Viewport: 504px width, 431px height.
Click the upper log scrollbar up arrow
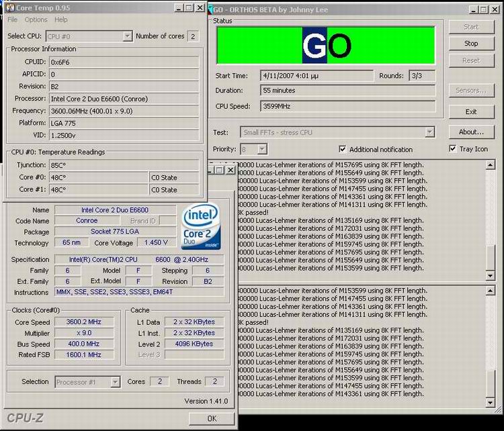[490, 165]
